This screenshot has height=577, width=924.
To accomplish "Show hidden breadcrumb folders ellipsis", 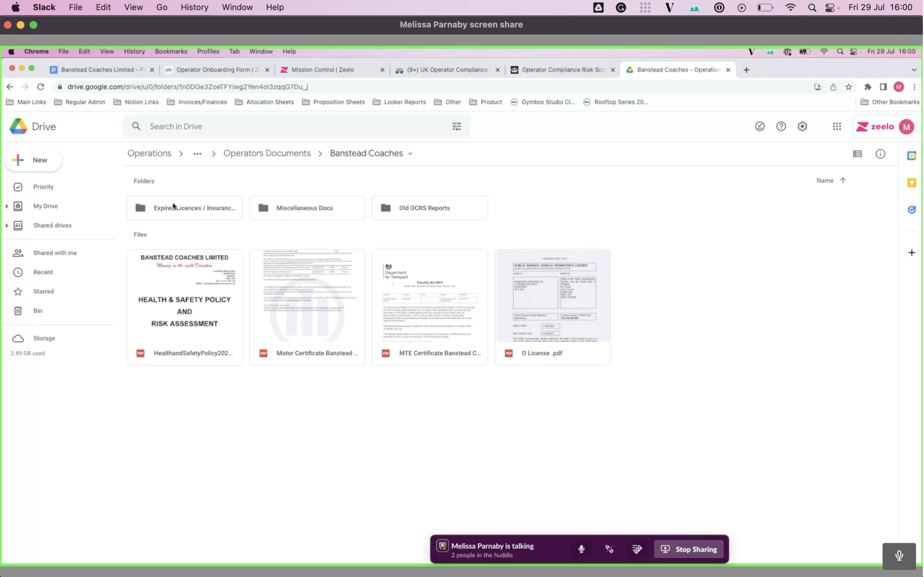I will coord(198,154).
